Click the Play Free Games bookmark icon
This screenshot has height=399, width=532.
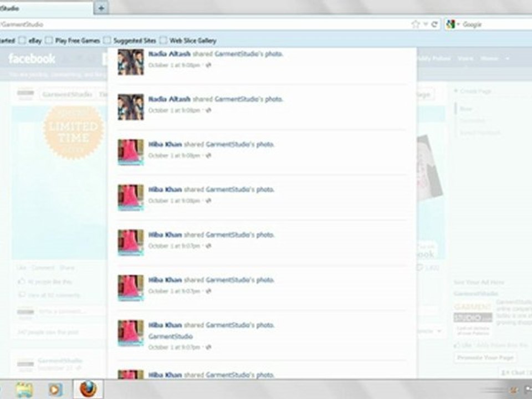pyautogui.click(x=49, y=40)
